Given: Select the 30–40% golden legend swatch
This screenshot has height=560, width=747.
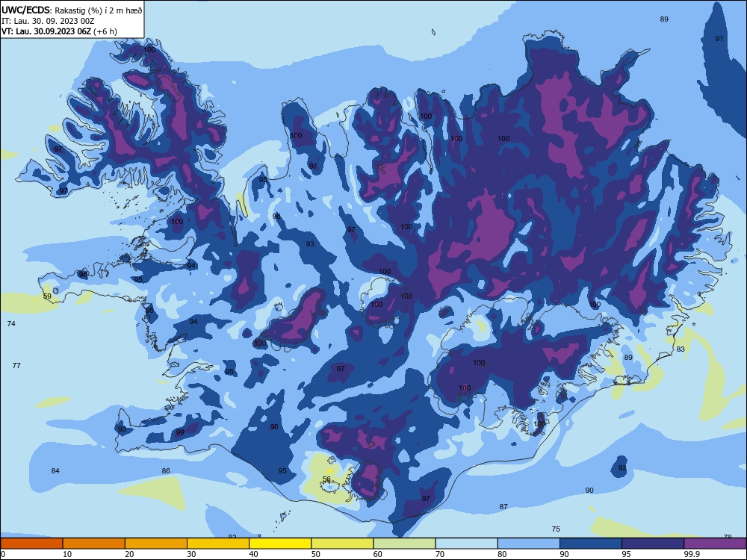Looking at the screenshot, I should tap(218, 544).
